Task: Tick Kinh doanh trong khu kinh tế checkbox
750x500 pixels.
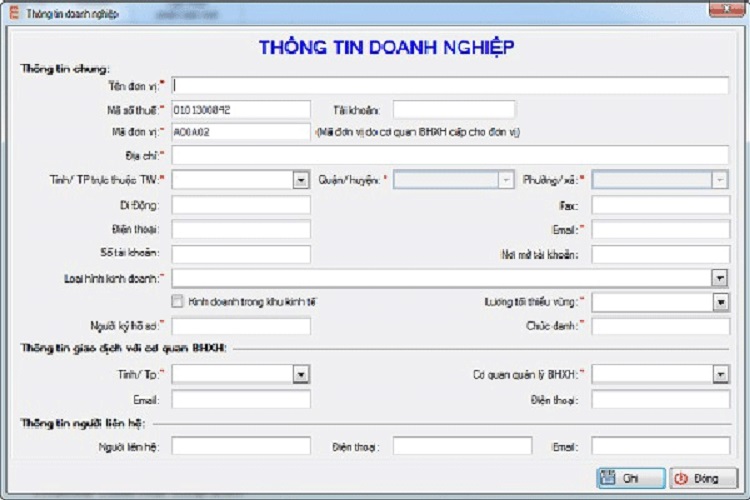Action: (x=177, y=301)
